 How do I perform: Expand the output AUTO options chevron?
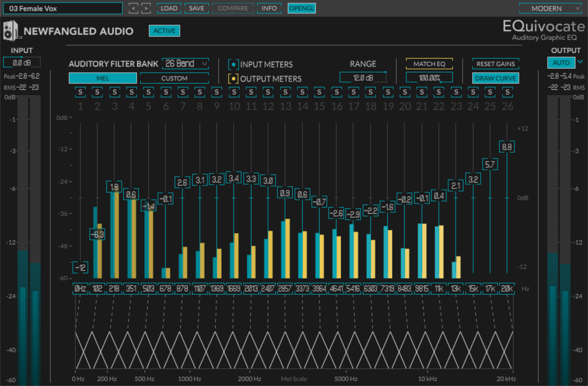(x=580, y=62)
